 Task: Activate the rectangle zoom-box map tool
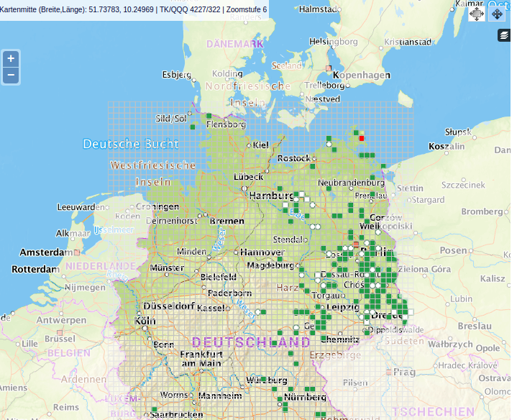(x=477, y=14)
